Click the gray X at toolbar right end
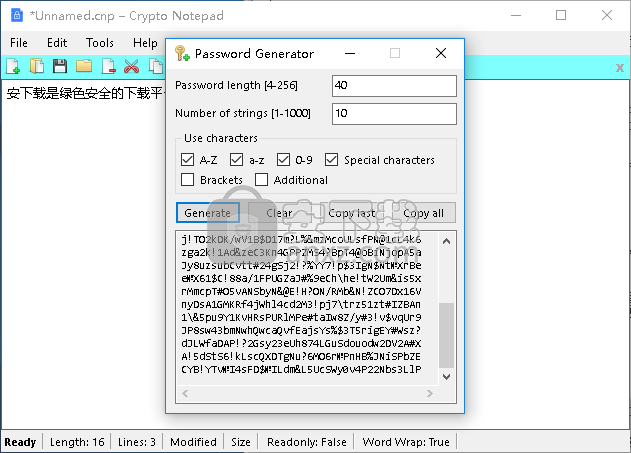Screen dimensions: 631x453 pos(620,68)
